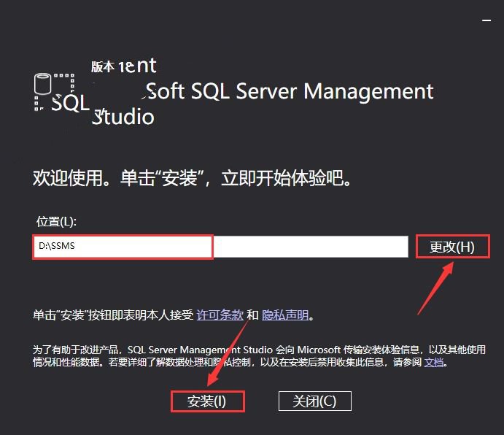504x435 pixels.
Task: Click the 位置(L): label text
Action: click(x=56, y=221)
